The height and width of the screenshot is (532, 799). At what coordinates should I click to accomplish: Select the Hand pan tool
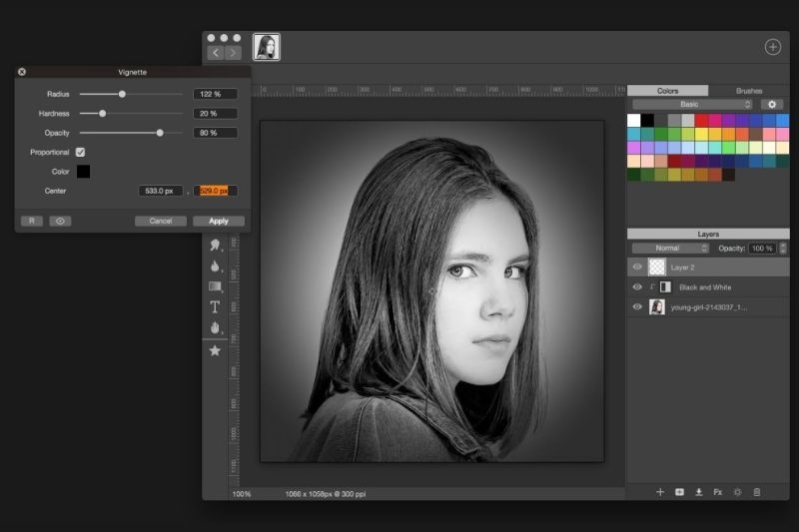[215, 327]
